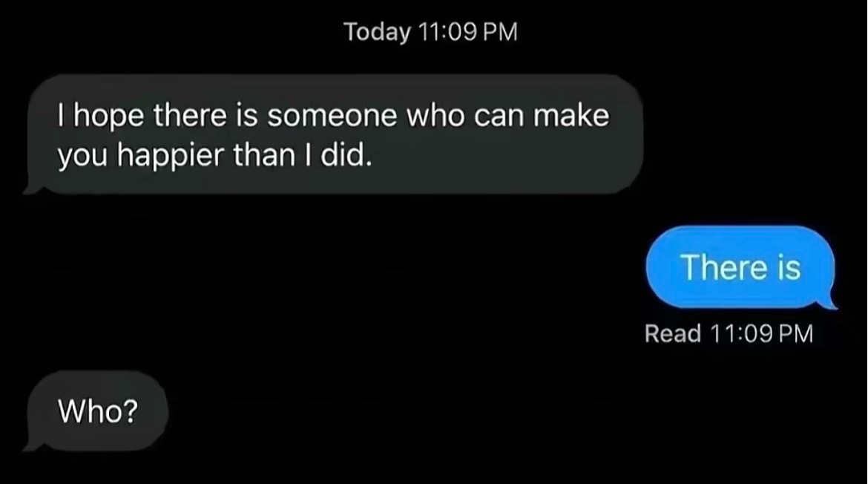Click the tail of the long gray bubble
This screenshot has width=868, height=484.
click(x=33, y=187)
